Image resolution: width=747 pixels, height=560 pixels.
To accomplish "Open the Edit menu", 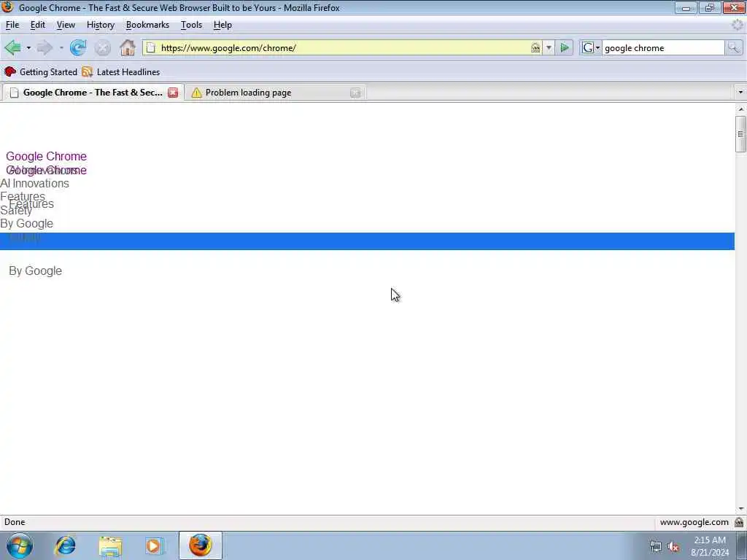I will [x=38, y=25].
